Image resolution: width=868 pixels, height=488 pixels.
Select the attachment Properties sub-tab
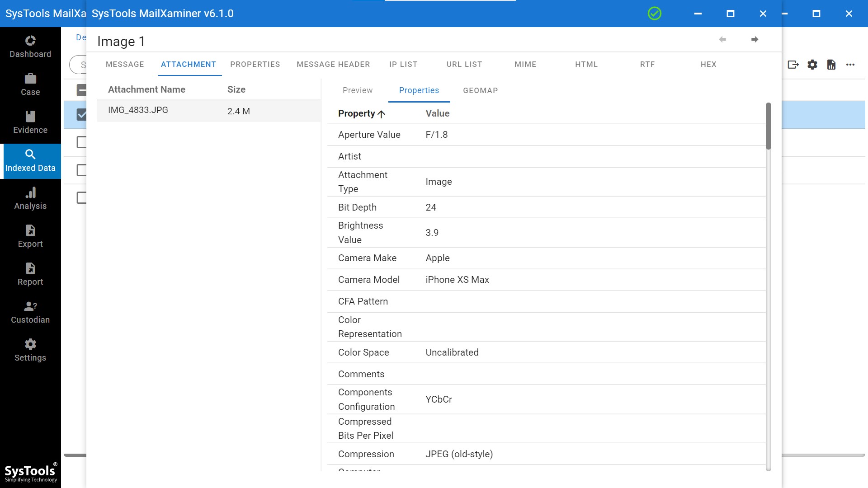[419, 90]
